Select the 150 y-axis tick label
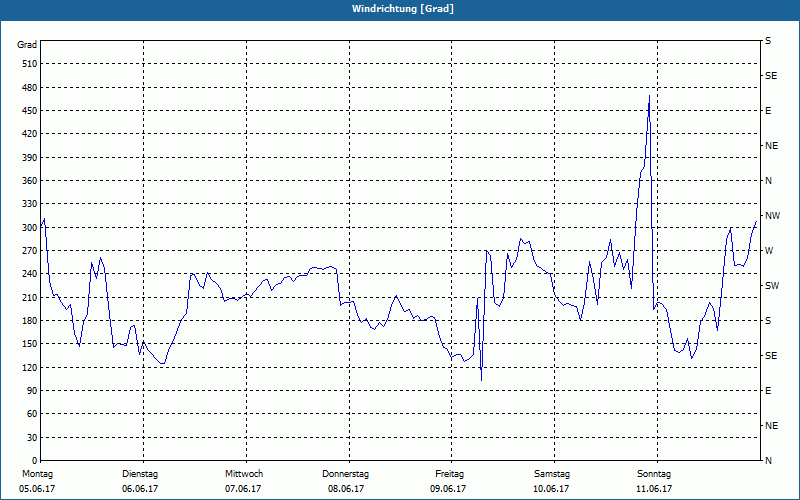 pos(30,344)
